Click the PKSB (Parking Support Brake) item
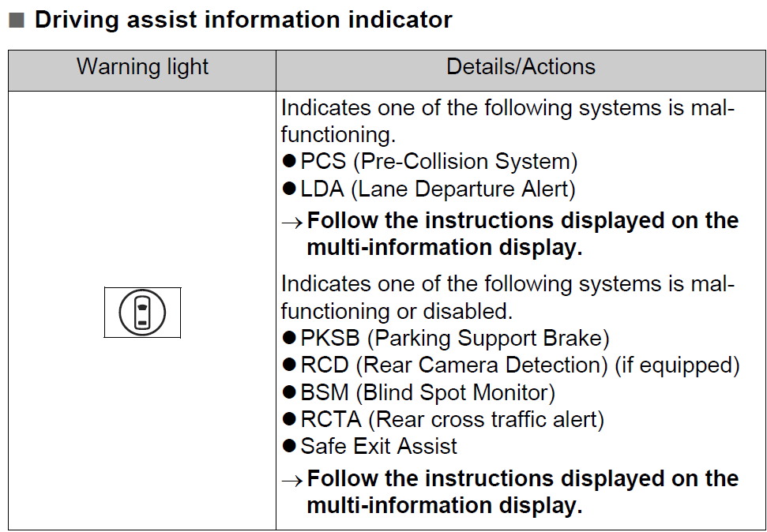The height and width of the screenshot is (532, 767). [455, 339]
